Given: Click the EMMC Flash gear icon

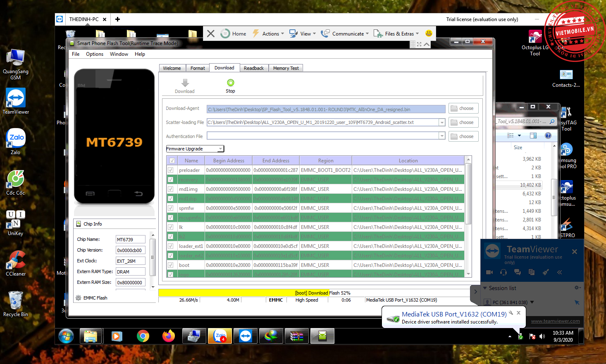Looking at the screenshot, I should point(79,297).
